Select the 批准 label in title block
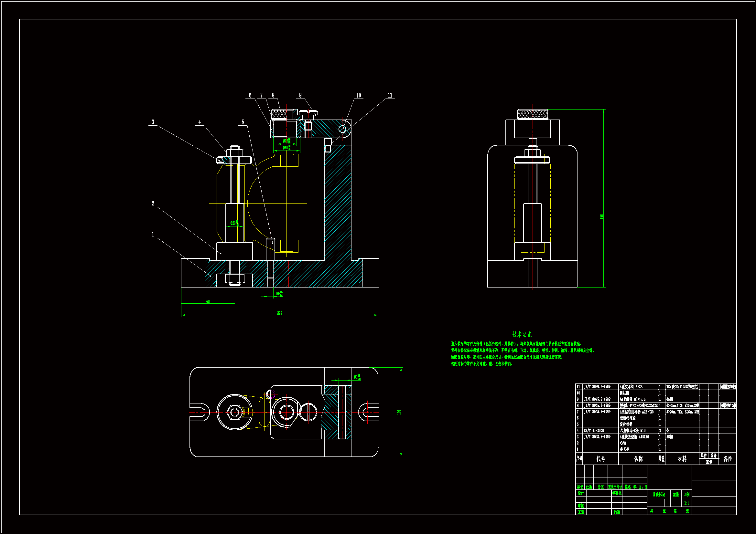Viewport: 756px width, 534px height. click(617, 512)
